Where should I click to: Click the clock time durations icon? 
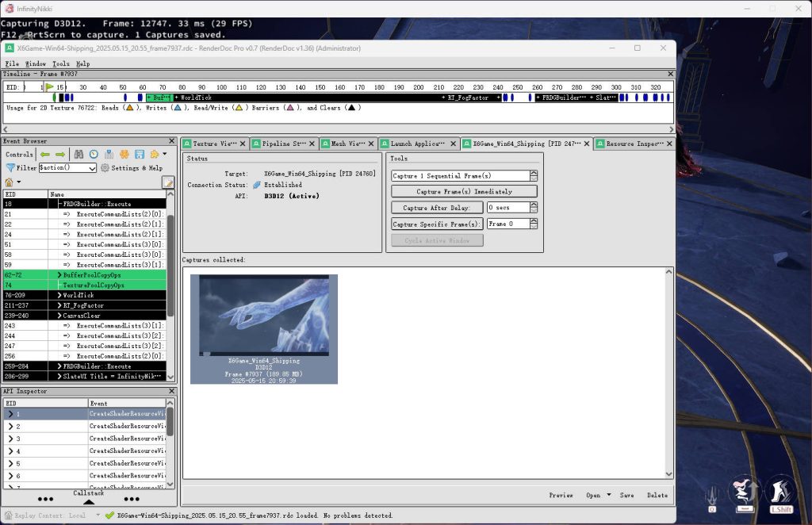tap(94, 155)
